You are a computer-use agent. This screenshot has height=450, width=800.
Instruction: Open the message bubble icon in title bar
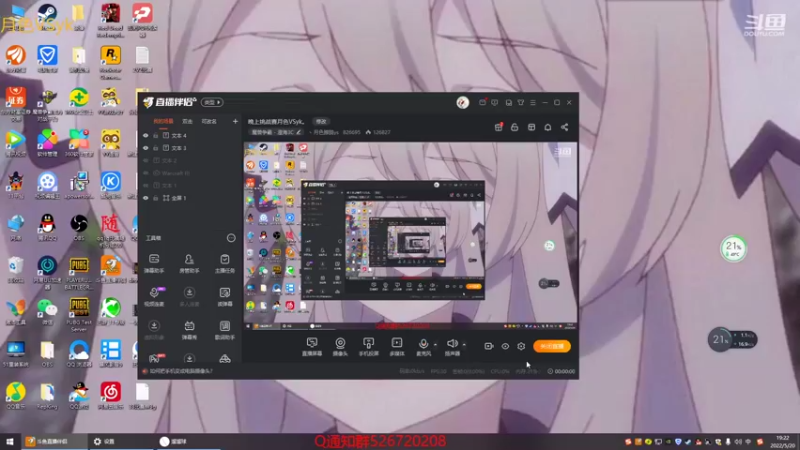[494, 103]
